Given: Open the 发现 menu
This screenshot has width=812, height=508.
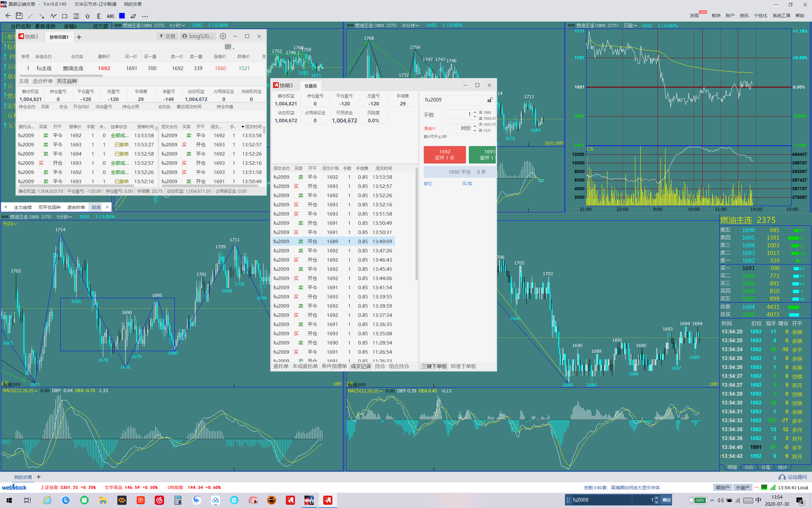Looking at the screenshot, I should click(x=695, y=16).
